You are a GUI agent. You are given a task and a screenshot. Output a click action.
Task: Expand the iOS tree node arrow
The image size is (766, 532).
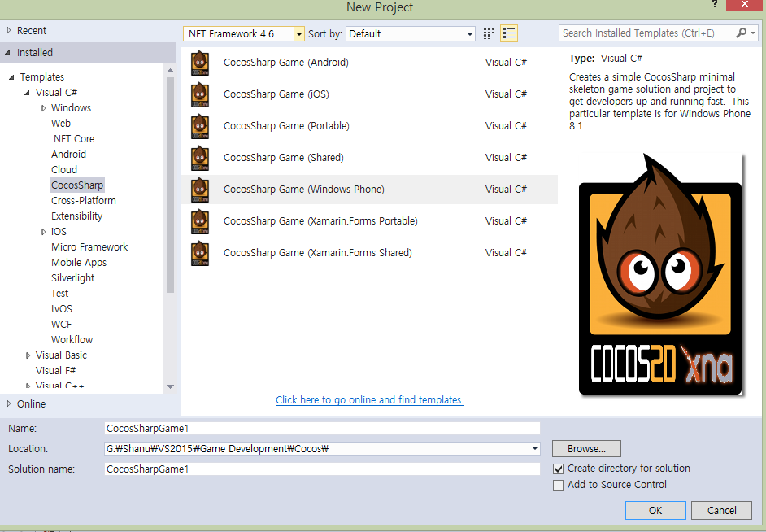click(43, 232)
